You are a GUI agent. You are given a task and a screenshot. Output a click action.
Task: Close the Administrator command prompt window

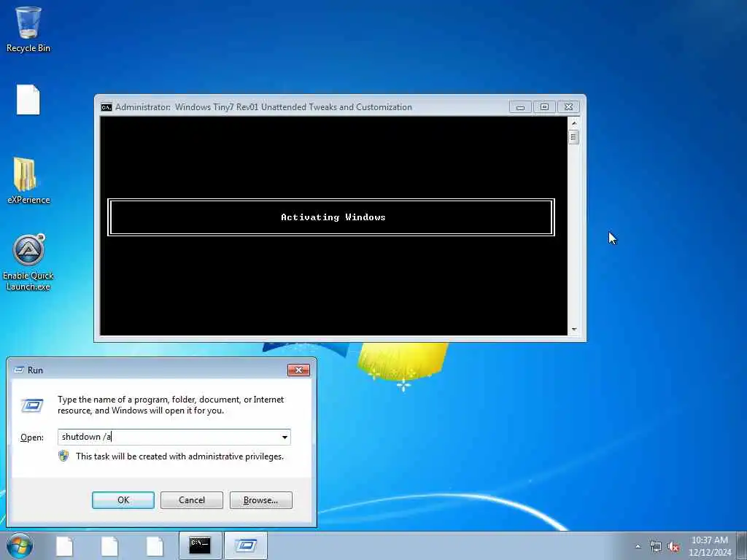point(568,107)
